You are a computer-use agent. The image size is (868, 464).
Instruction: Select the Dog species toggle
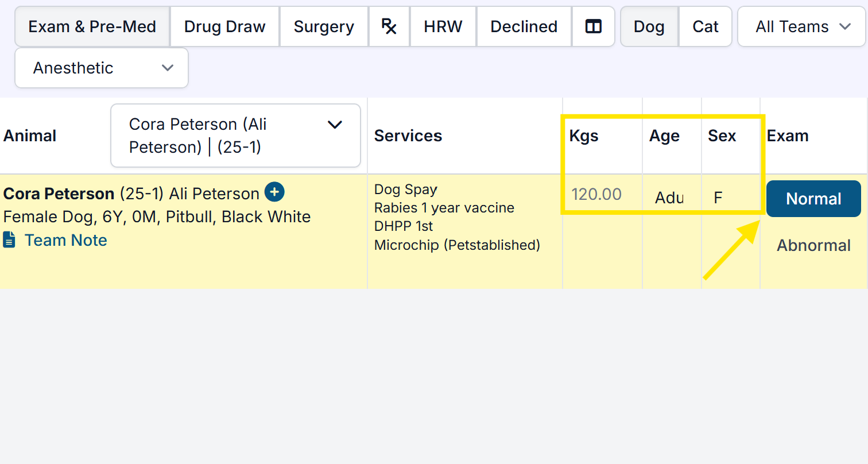tap(649, 26)
